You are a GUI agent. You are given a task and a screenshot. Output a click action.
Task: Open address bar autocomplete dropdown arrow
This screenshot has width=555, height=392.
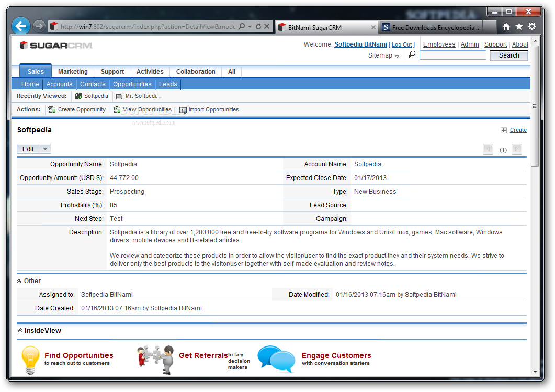coord(250,27)
